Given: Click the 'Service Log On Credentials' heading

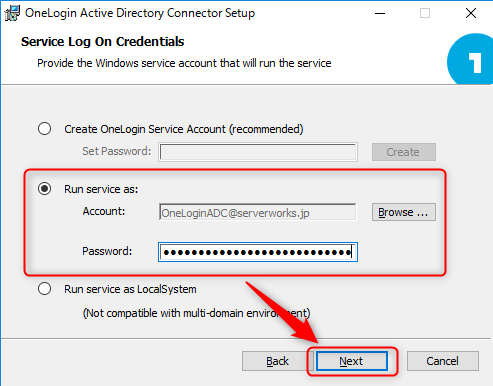Looking at the screenshot, I should [x=102, y=42].
